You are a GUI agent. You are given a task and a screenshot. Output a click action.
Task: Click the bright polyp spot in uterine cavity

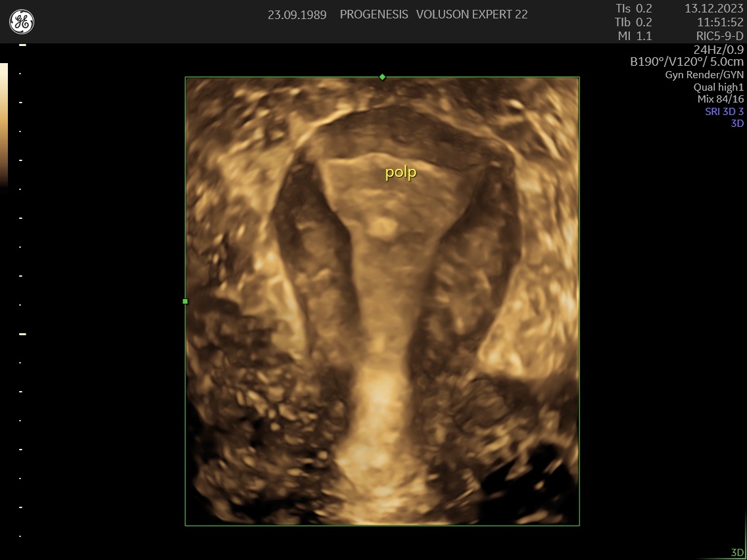point(383,227)
